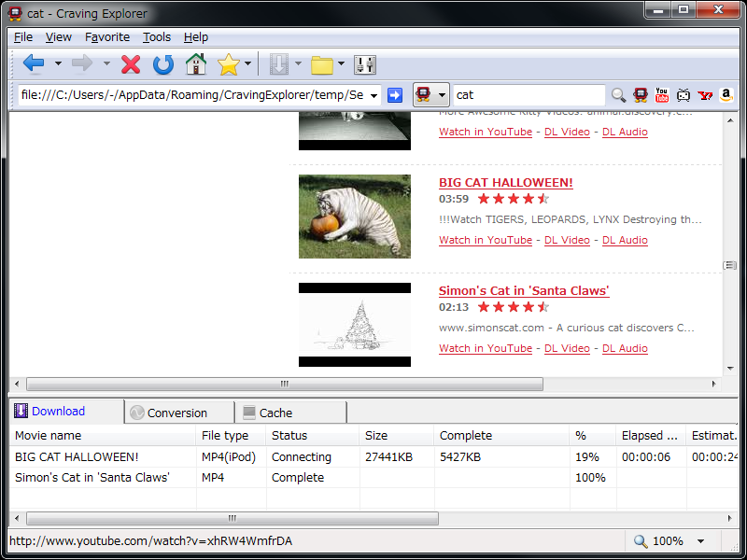Start search with the magnifying glass icon
Viewport: 747px width, 560px height.
[618, 95]
